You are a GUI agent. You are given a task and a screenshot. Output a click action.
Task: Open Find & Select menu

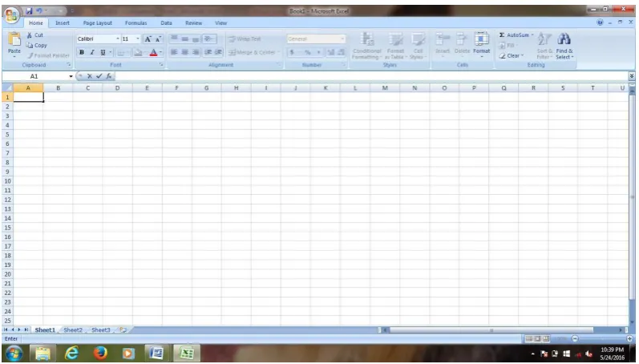point(564,47)
